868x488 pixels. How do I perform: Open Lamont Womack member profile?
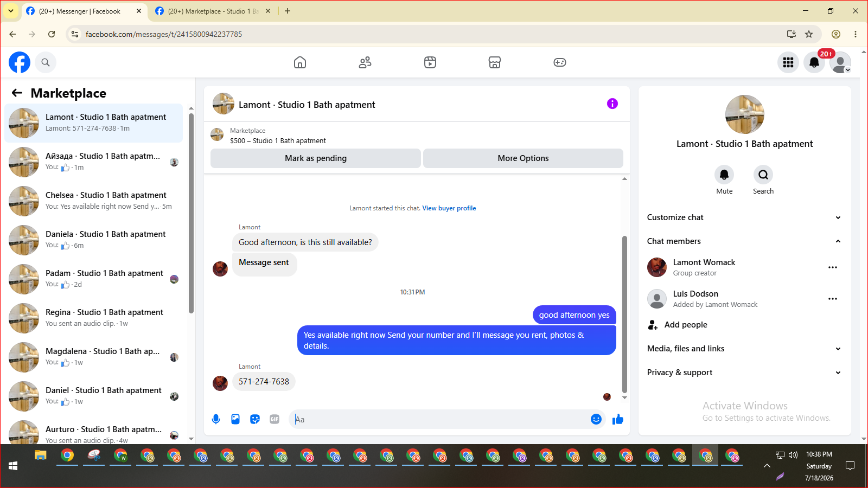pyautogui.click(x=704, y=262)
